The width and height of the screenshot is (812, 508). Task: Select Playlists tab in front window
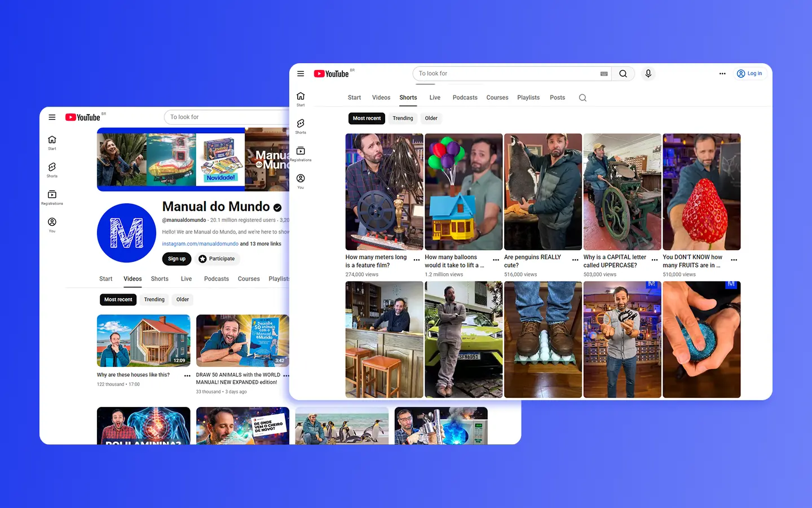(528, 98)
